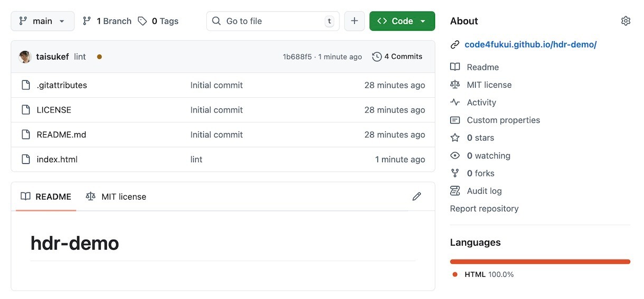644x299 pixels.
Task: Expand the main branch dropdown
Action: (42, 21)
